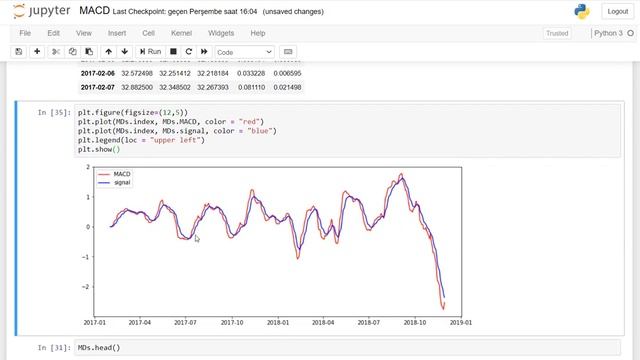Click the Python logo icon
The height and width of the screenshot is (360, 640).
click(x=582, y=11)
